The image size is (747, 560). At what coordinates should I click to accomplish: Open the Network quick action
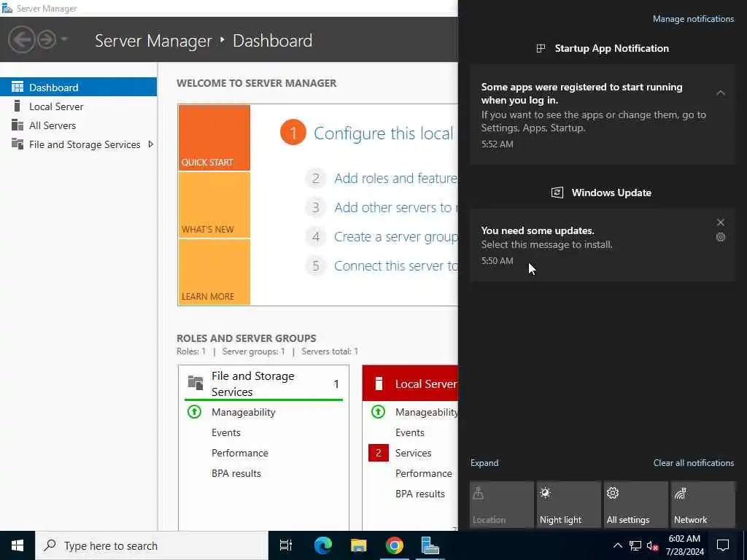[x=703, y=505]
